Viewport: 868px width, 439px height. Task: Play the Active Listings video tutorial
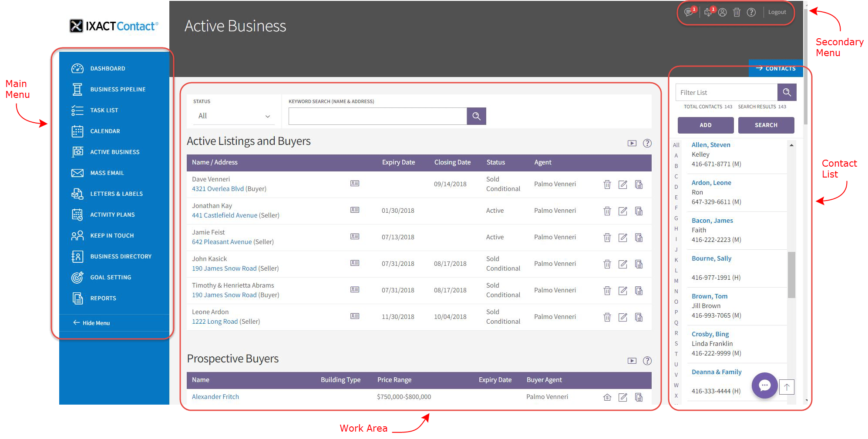click(632, 143)
